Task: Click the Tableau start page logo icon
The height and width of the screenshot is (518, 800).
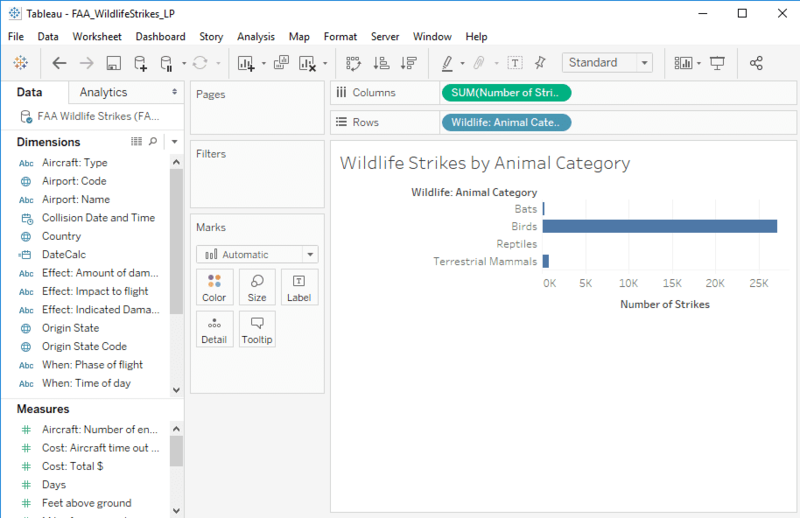Action: (x=21, y=63)
